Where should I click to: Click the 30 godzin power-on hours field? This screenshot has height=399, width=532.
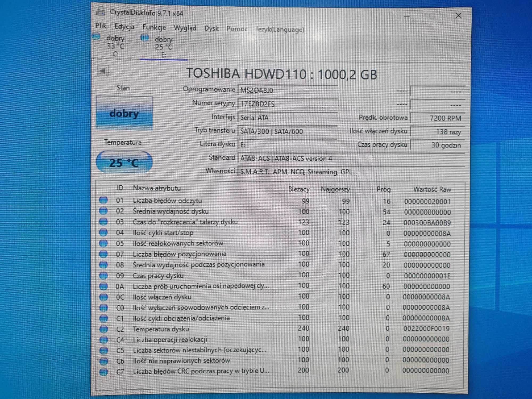pos(438,145)
